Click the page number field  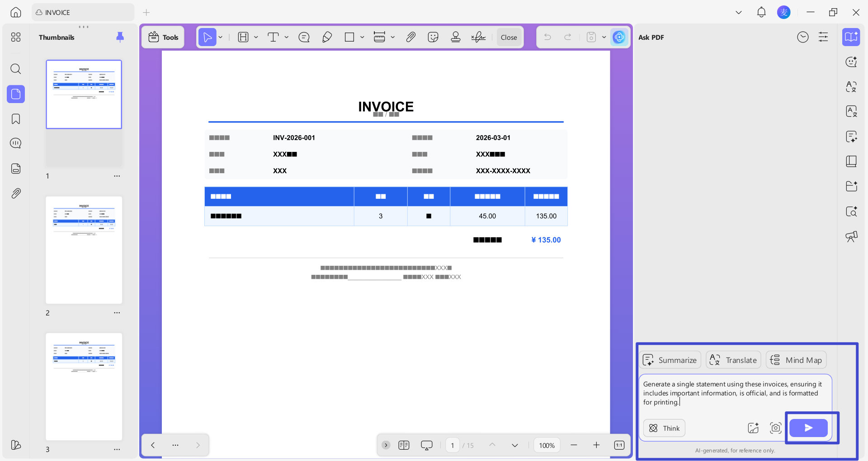(x=453, y=445)
